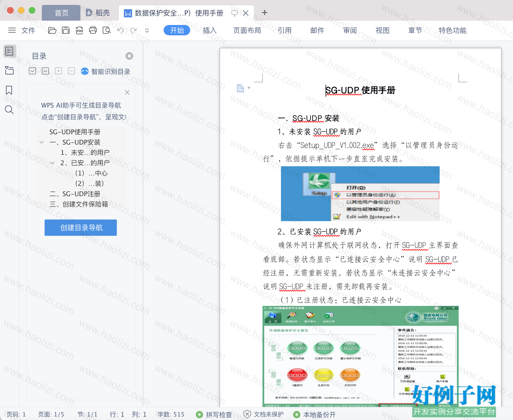Viewport: 513px width, 420px height.
Task: Click 字数: 515 word count
Action: tap(171, 415)
